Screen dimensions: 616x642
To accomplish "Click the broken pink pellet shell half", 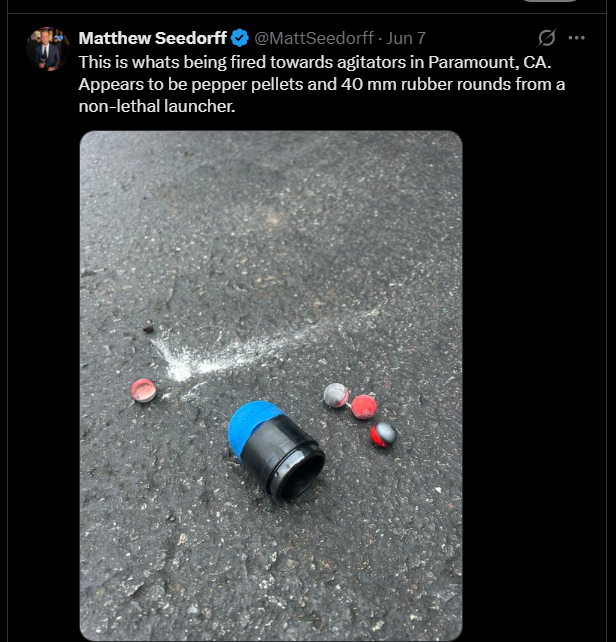I will [x=143, y=391].
